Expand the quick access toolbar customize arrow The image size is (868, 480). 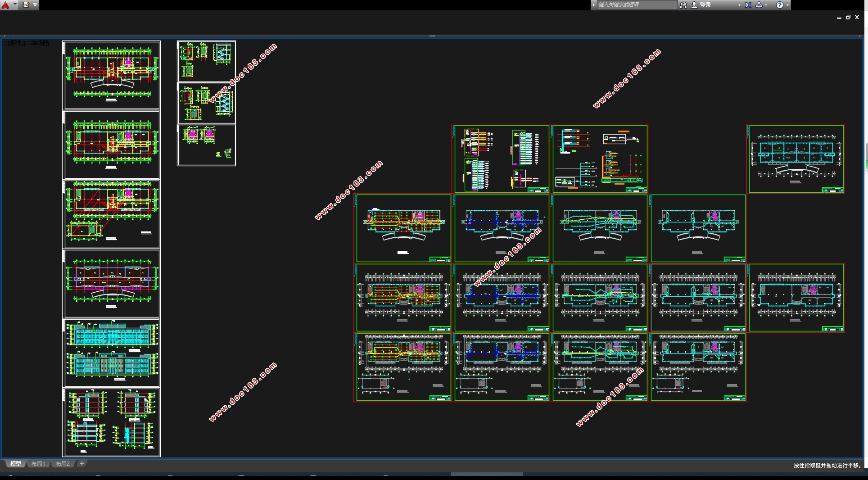(x=35, y=5)
